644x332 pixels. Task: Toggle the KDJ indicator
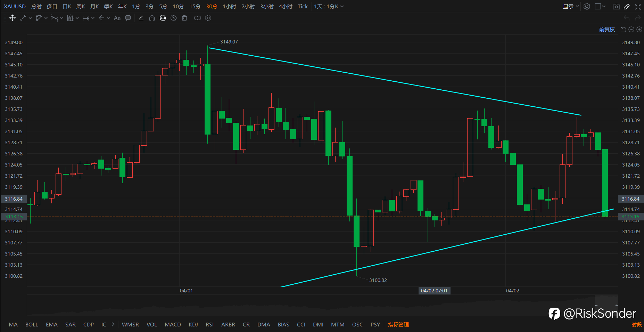click(193, 325)
